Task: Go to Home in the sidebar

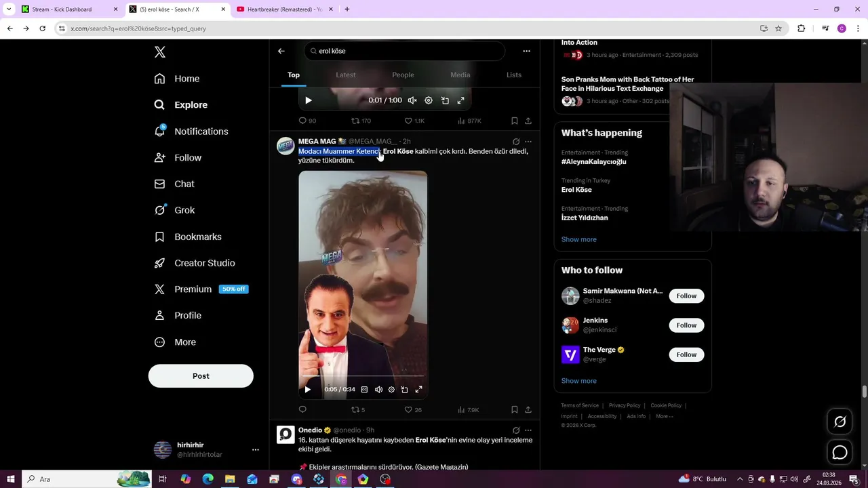Action: (x=176, y=79)
